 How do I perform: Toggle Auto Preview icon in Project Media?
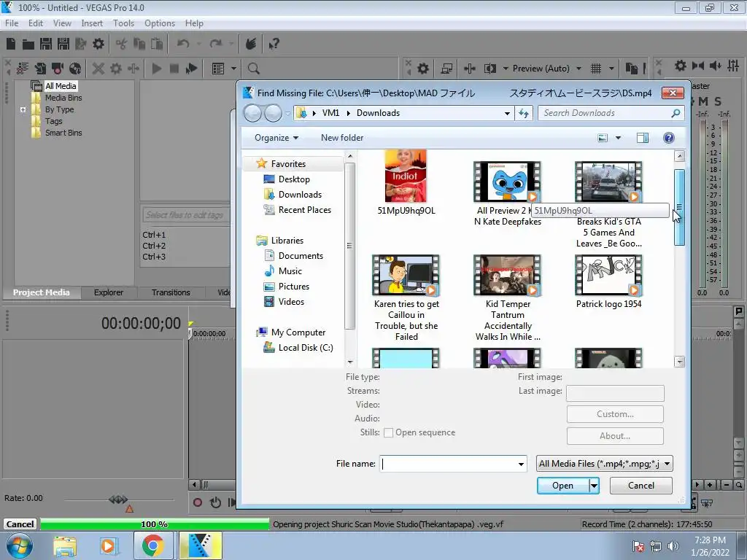192,69
